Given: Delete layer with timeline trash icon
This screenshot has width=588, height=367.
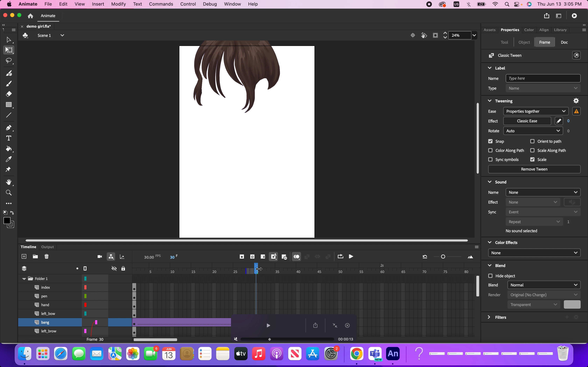Looking at the screenshot, I should tap(47, 257).
